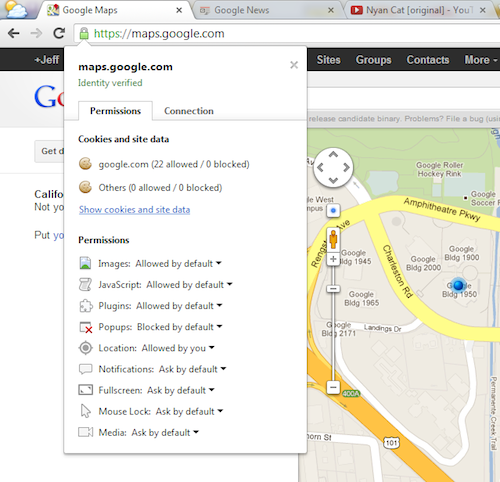500x482 pixels.
Task: Expand JavaScript Allowed by default dropdown
Action: point(189,285)
